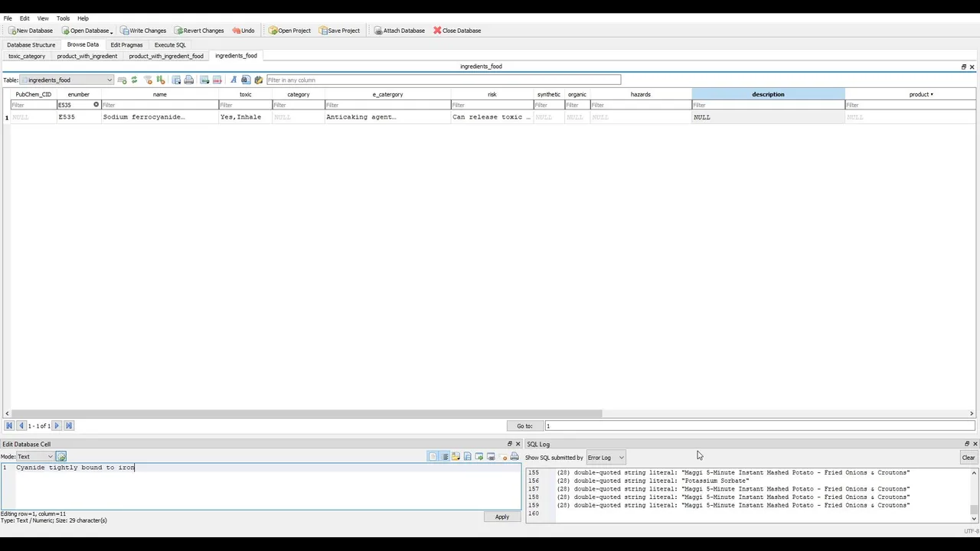Click the Undo toolbar button
This screenshot has height=551, width=980.
pos(243,31)
